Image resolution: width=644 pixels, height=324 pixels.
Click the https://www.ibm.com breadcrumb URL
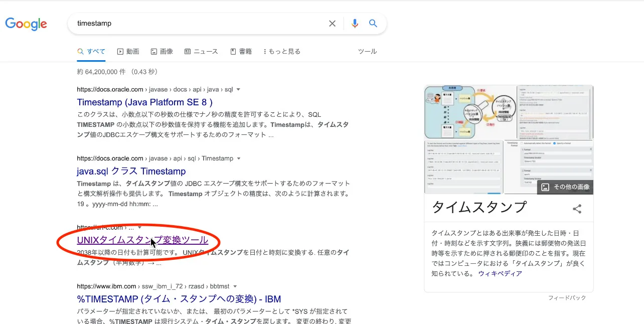tap(153, 286)
